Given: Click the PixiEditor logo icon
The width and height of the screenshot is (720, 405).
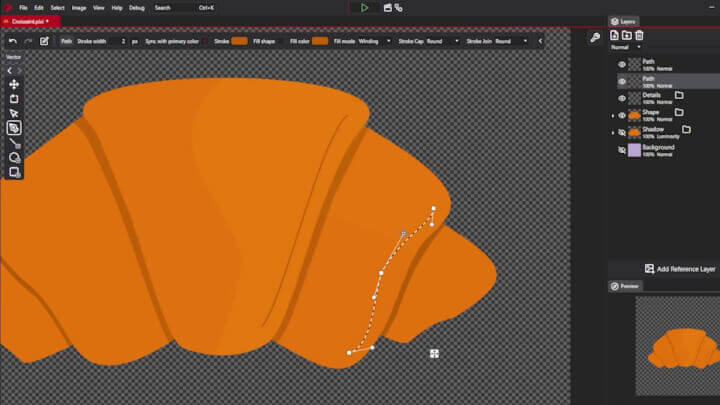Looking at the screenshot, I should 7,7.
